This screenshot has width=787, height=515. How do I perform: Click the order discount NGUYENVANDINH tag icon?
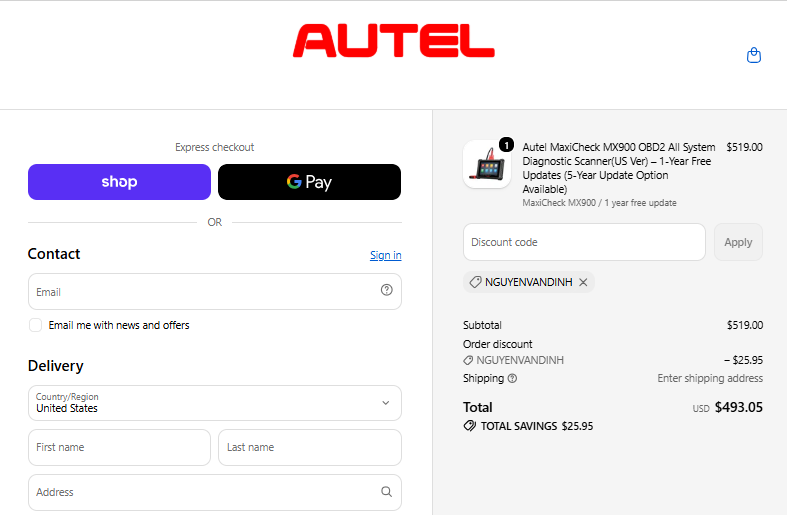[468, 360]
